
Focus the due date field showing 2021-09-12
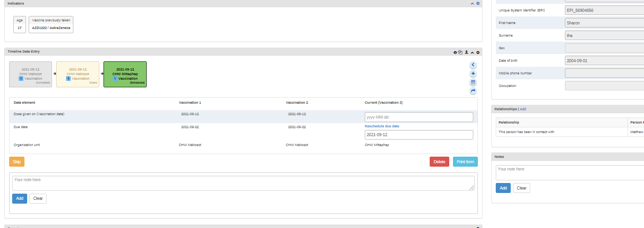click(x=419, y=135)
